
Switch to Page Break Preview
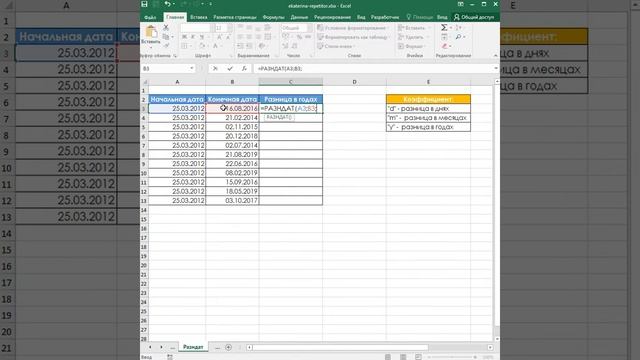(x=418, y=357)
